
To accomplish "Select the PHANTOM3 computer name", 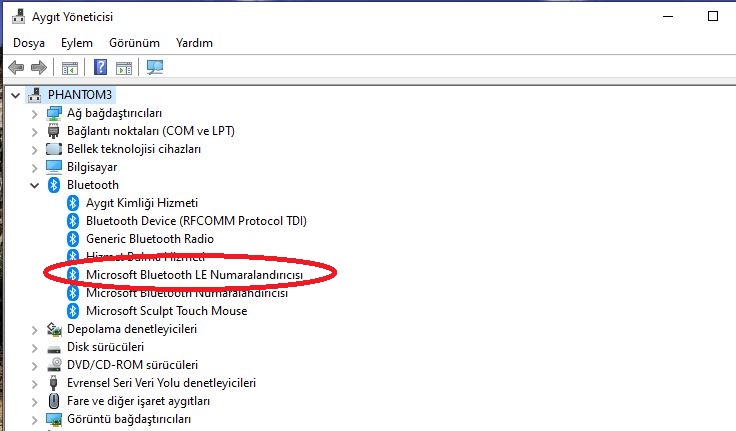I will pos(80,95).
